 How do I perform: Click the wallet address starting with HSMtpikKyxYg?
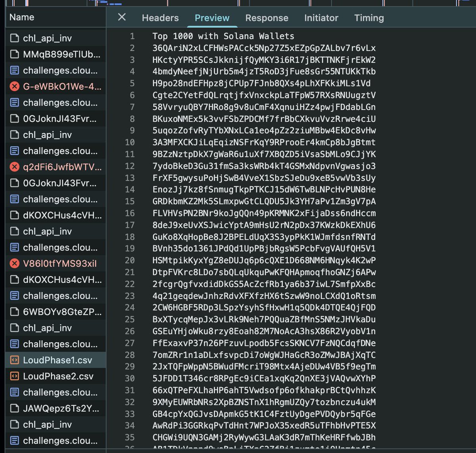point(264,260)
